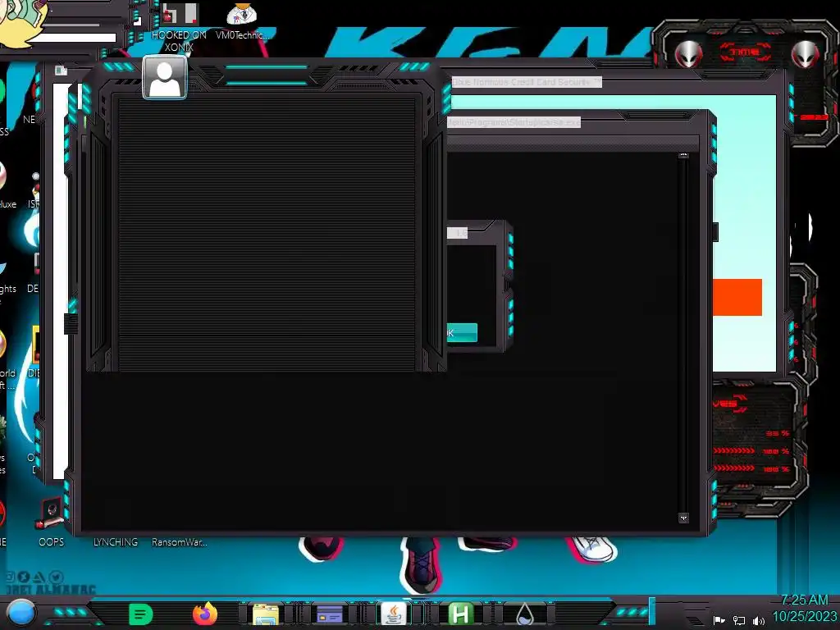The width and height of the screenshot is (840, 630).
Task: Click the Startup path title text bar
Action: (514, 123)
